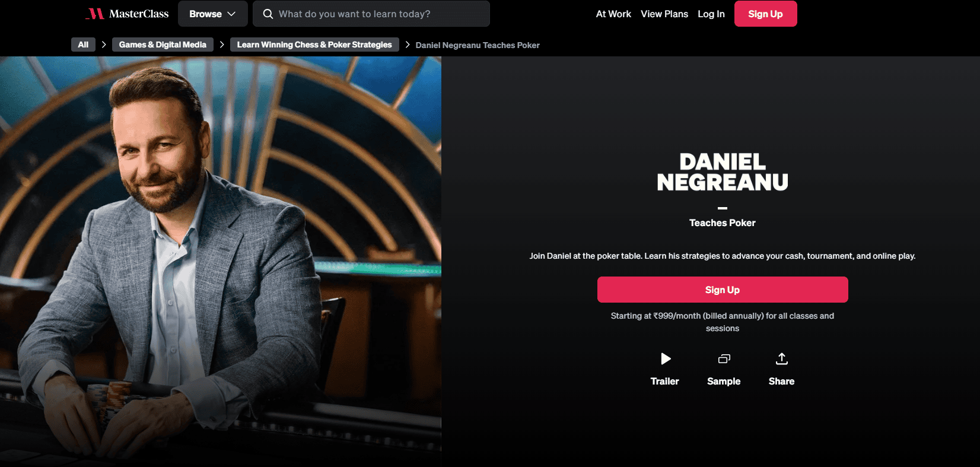Click chevron before Daniel Negreanu Teaches Poker
Image resolution: width=980 pixels, height=467 pixels.
pos(408,45)
